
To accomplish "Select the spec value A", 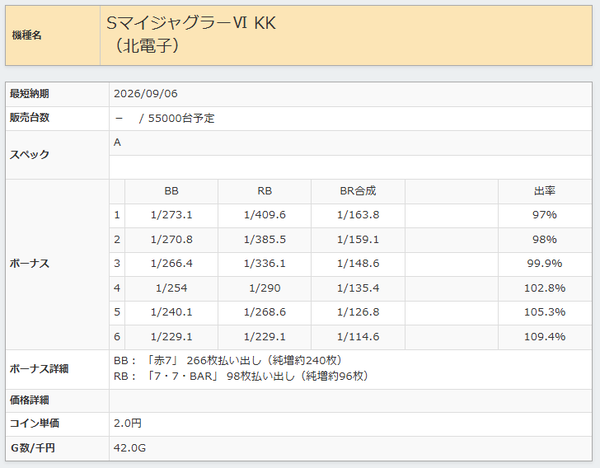I will tap(117, 142).
